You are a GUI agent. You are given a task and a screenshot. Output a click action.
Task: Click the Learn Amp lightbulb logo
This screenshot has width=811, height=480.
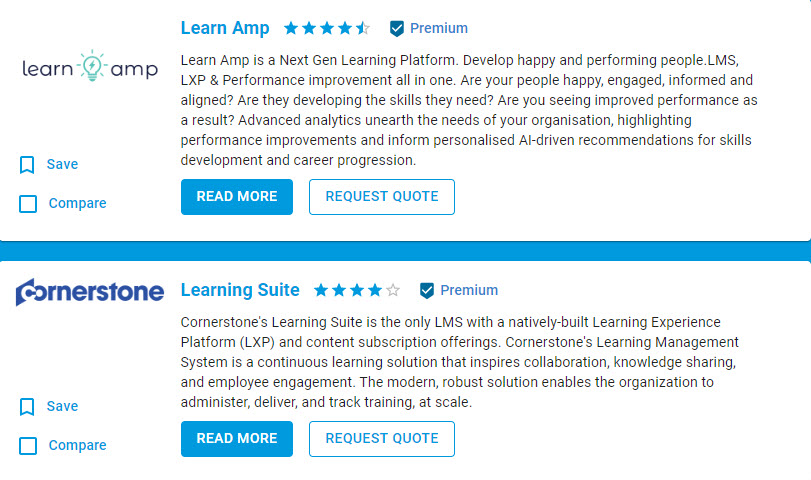pos(91,67)
